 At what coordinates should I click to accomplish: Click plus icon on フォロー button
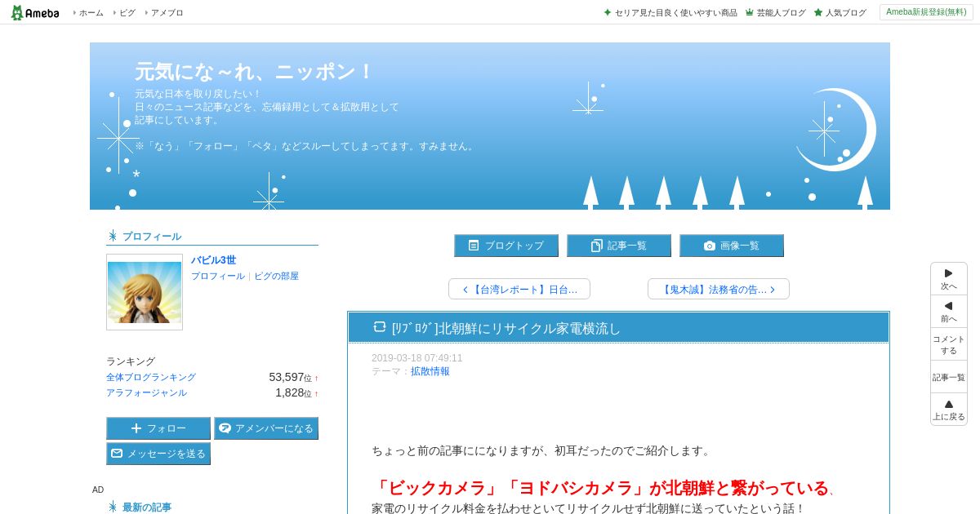click(x=136, y=428)
